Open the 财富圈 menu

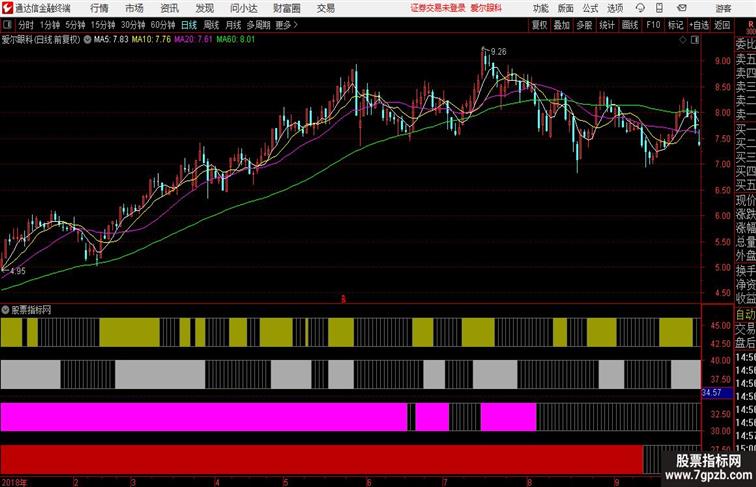point(287,8)
